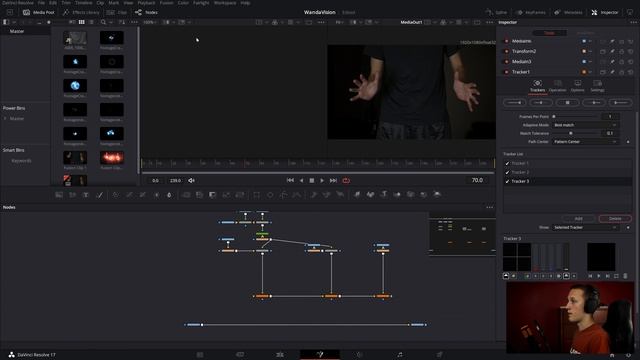
Task: Open the Playback menu
Action: tap(146, 2)
